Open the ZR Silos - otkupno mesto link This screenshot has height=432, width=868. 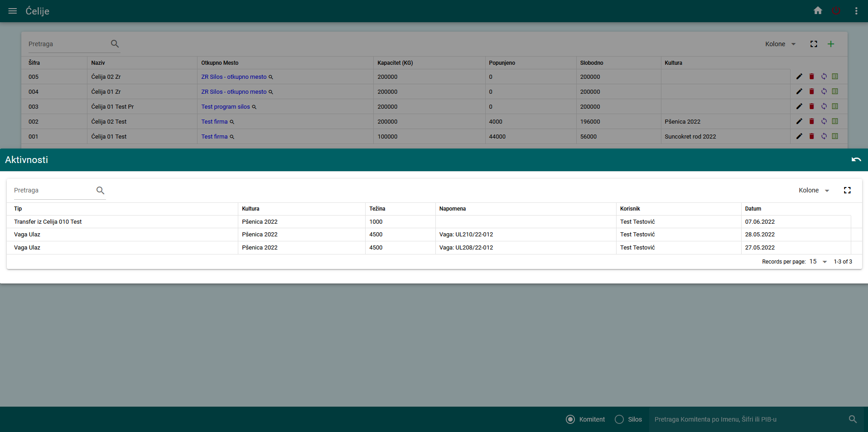tap(234, 77)
